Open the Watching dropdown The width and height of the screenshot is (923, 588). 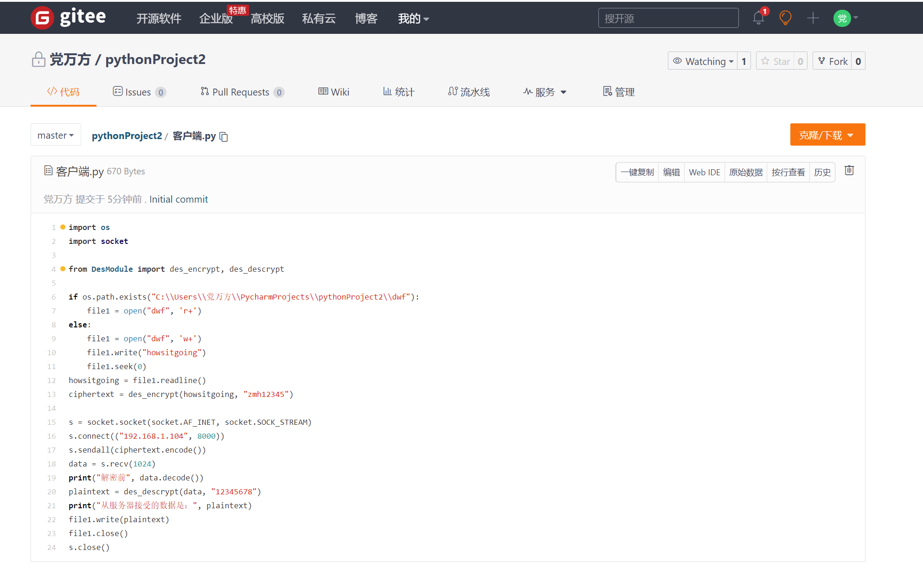tap(703, 61)
